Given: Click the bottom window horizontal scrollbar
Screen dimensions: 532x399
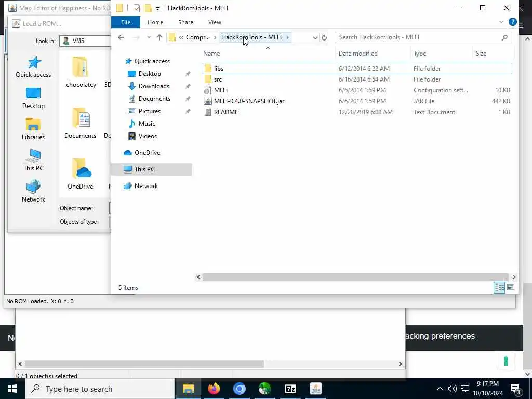Looking at the screenshot, I should tap(144, 364).
